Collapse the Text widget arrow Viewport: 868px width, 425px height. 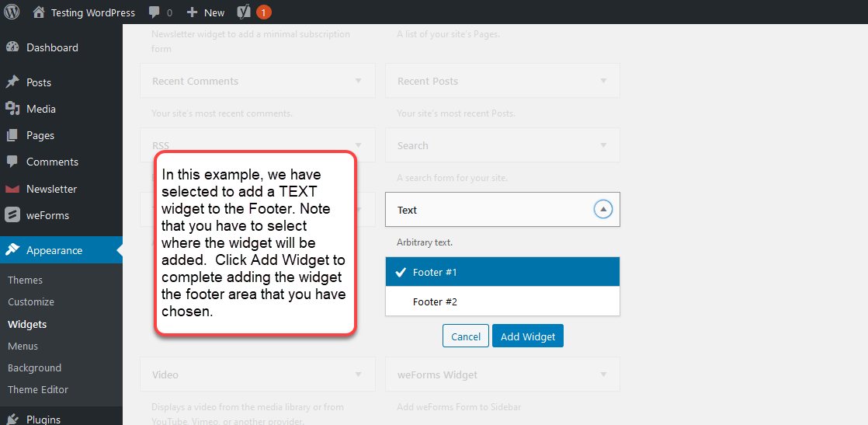coord(603,210)
